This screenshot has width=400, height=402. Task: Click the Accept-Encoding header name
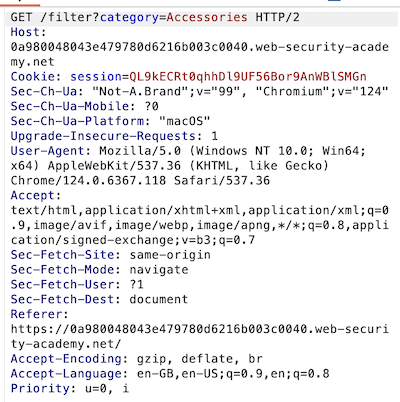click(66, 359)
